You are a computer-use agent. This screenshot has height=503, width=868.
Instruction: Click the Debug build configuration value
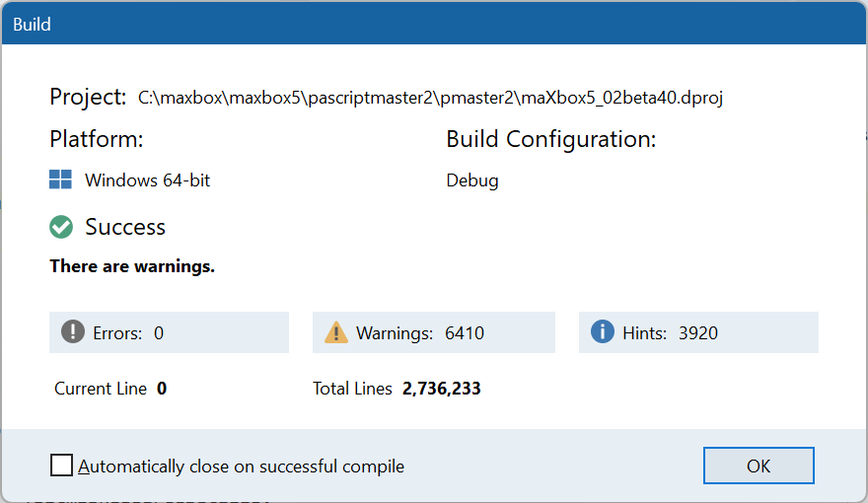click(x=472, y=180)
